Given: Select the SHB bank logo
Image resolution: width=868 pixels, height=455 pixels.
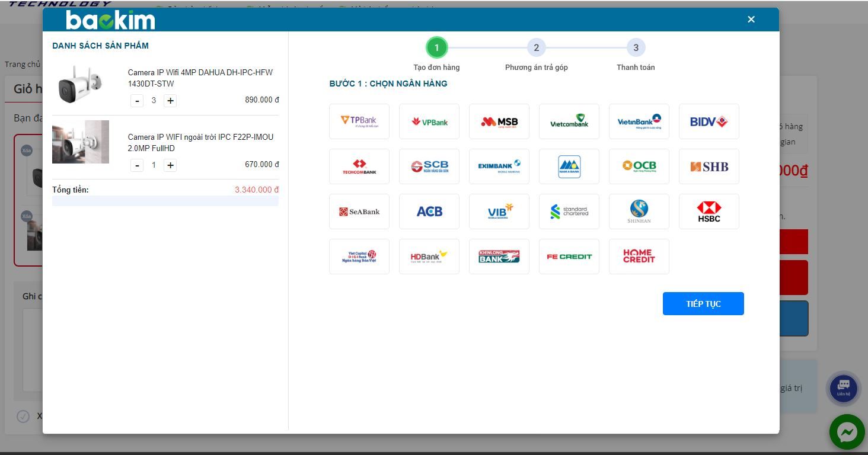Looking at the screenshot, I should coord(709,166).
